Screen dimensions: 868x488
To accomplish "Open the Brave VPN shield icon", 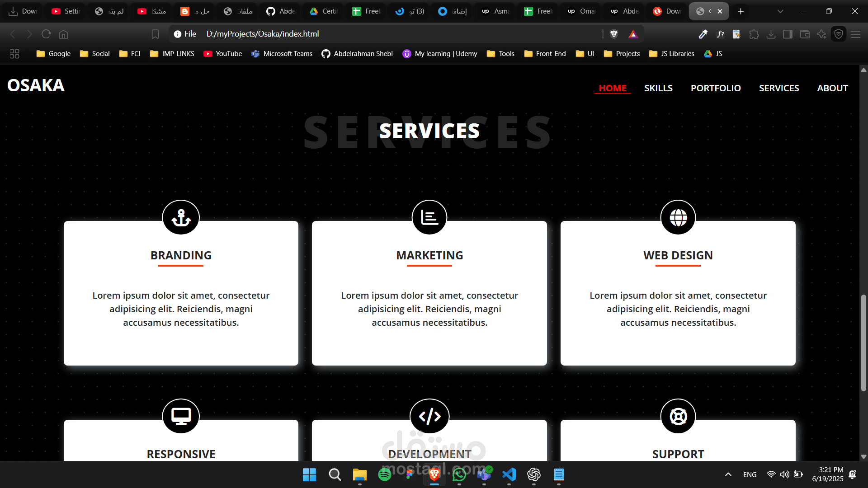I will tap(839, 34).
